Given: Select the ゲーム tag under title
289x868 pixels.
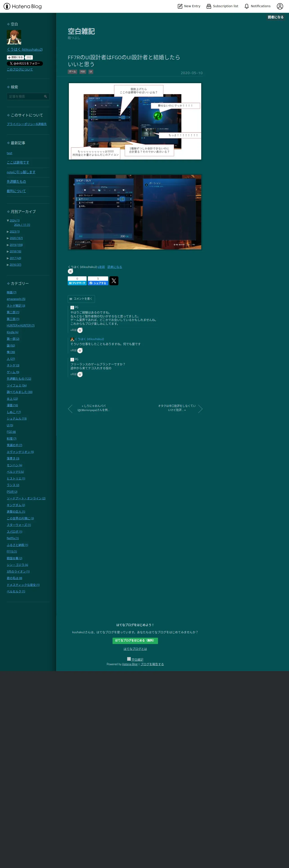Looking at the screenshot, I should click(x=72, y=72).
